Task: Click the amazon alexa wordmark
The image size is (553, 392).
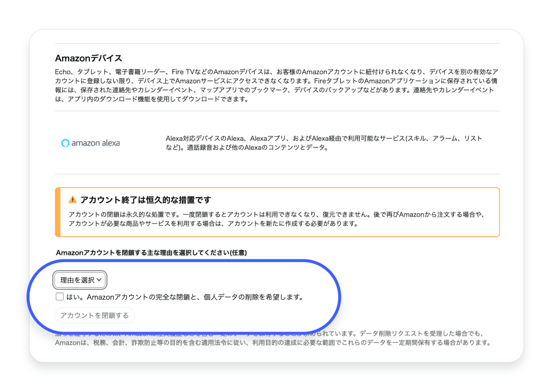Action: tap(95, 143)
